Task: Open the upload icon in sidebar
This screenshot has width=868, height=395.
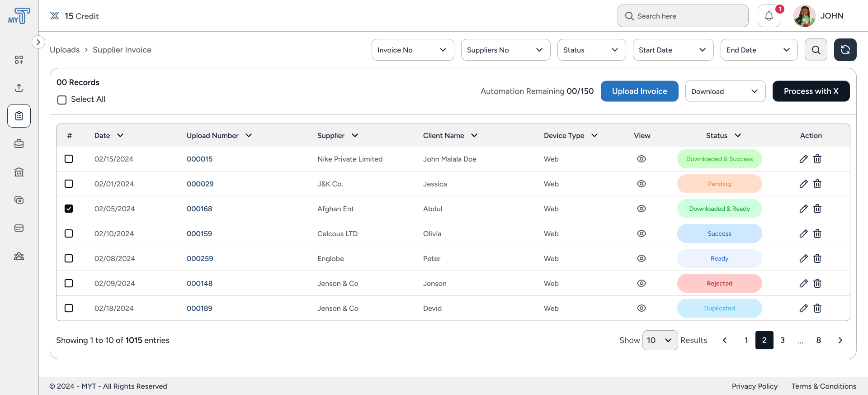Action: click(x=19, y=88)
